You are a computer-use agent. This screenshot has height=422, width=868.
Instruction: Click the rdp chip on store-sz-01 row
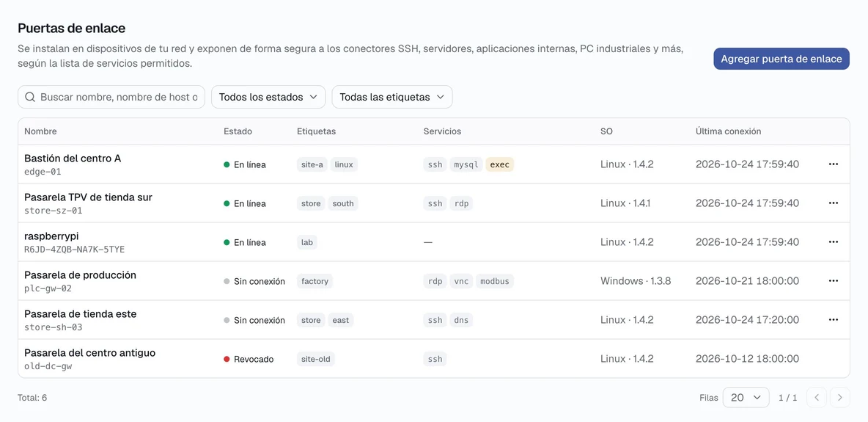coord(461,203)
